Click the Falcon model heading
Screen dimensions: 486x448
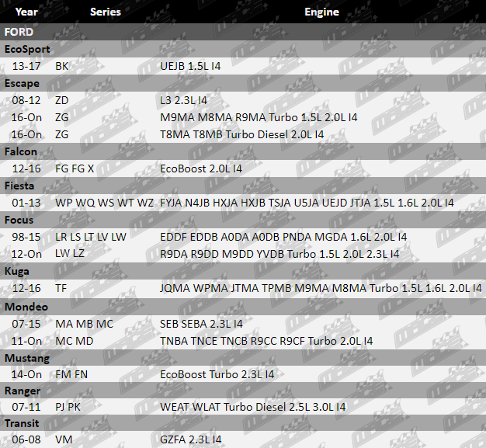pos(21,151)
